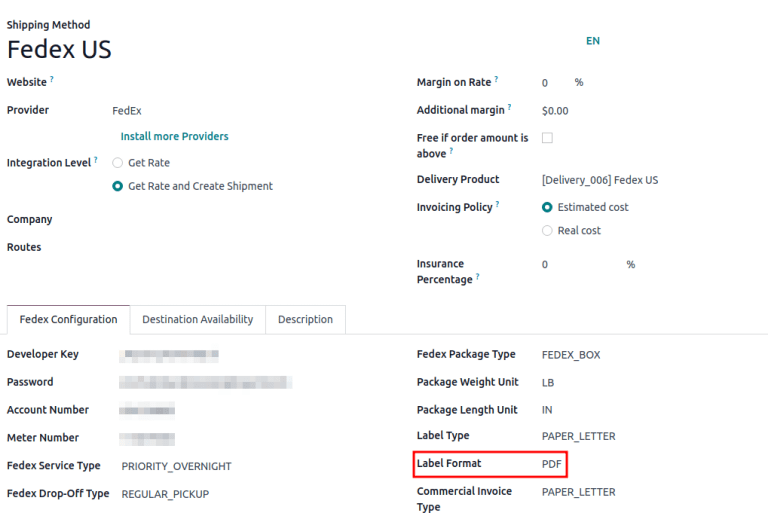The width and height of the screenshot is (768, 525).
Task: Open the Package Weight Unit LB dropdown
Action: point(548,382)
